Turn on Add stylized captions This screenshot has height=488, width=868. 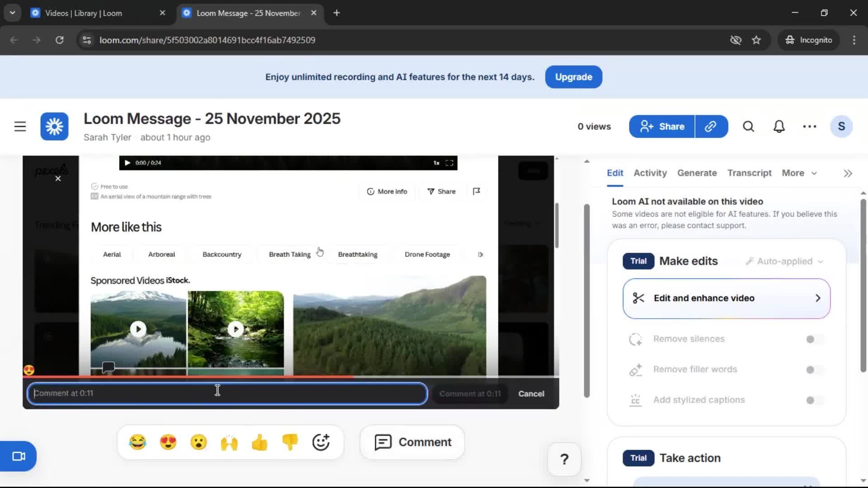[811, 400]
